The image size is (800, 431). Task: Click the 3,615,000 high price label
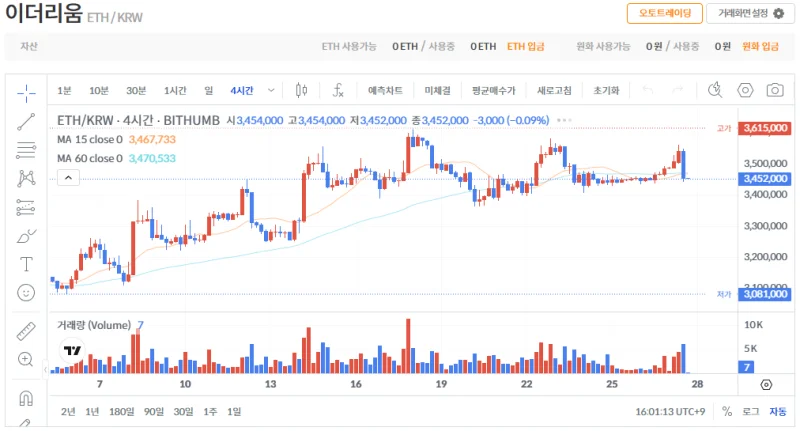tap(765, 128)
